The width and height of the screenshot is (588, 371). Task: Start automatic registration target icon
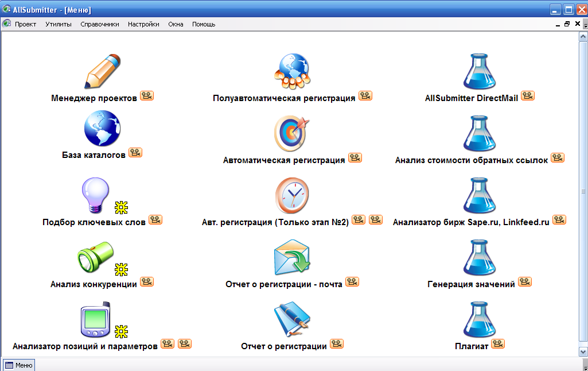(x=291, y=133)
